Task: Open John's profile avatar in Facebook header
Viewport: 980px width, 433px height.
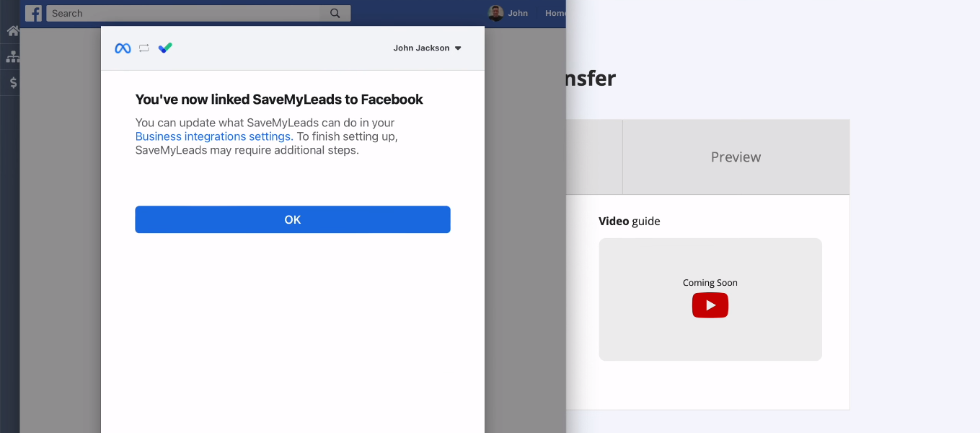Action: pos(495,13)
